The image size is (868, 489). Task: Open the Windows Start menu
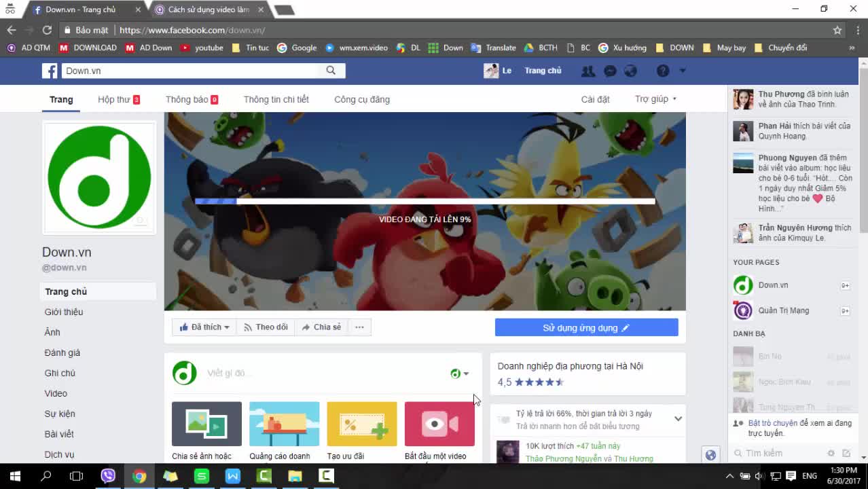15,476
